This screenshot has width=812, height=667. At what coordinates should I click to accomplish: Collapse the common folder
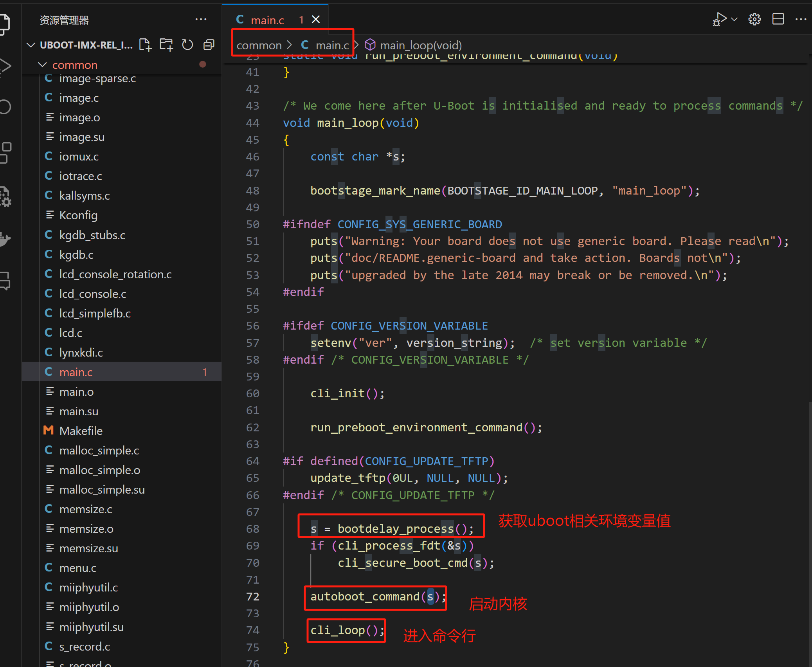[x=42, y=65]
